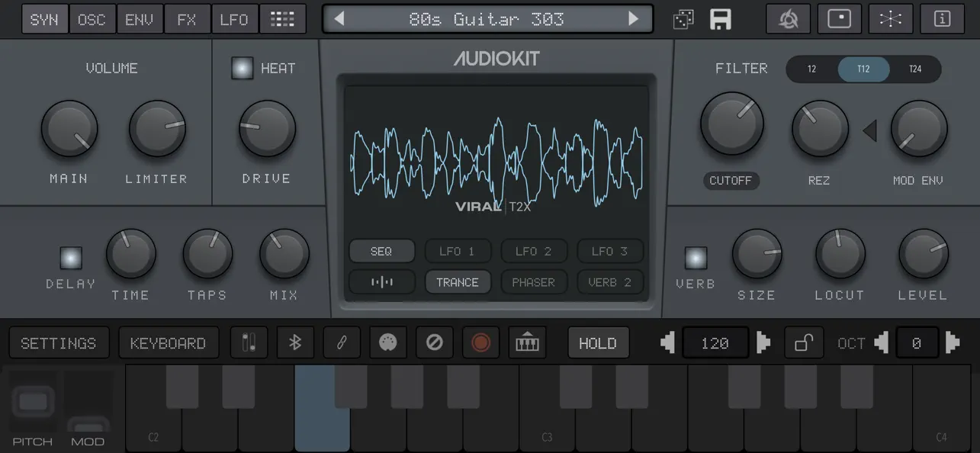This screenshot has width=980, height=453.
Task: Select the LFO 2 button
Action: coord(534,251)
